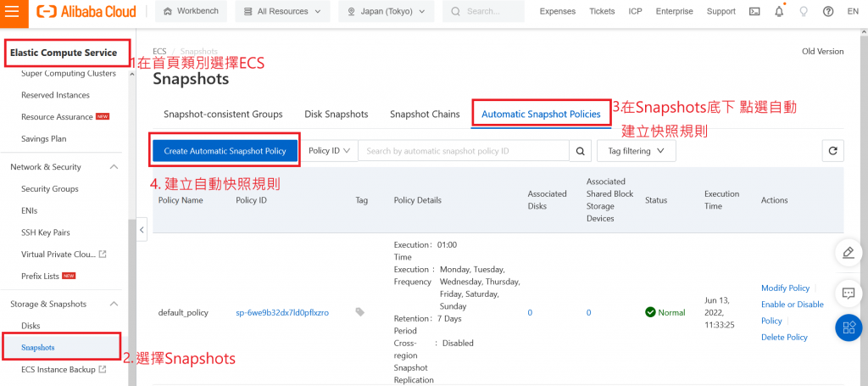Open ENIs in sidebar
The height and width of the screenshot is (386, 868).
click(30, 211)
